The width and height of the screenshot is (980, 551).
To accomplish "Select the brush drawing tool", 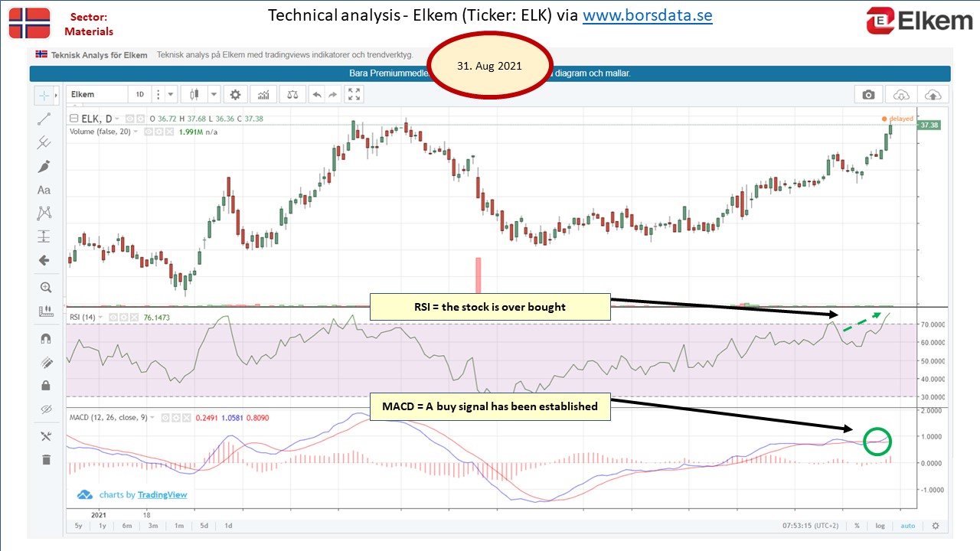I will 44,166.
